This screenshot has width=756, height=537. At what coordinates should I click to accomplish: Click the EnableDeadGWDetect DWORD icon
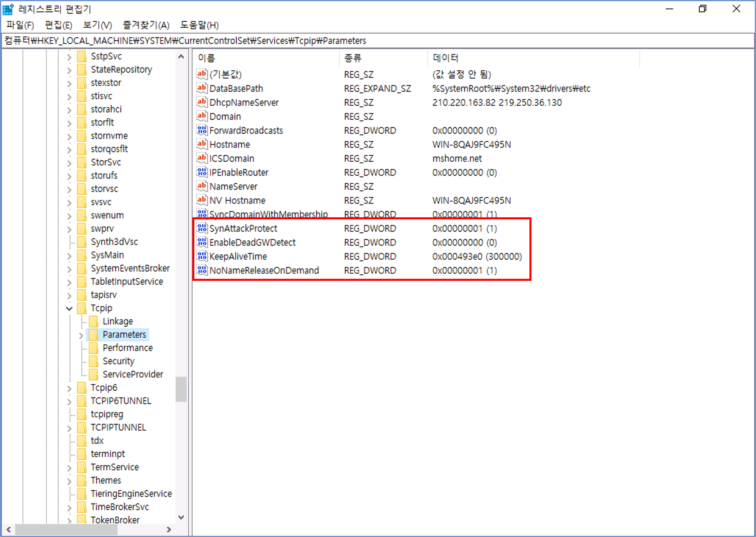(202, 242)
